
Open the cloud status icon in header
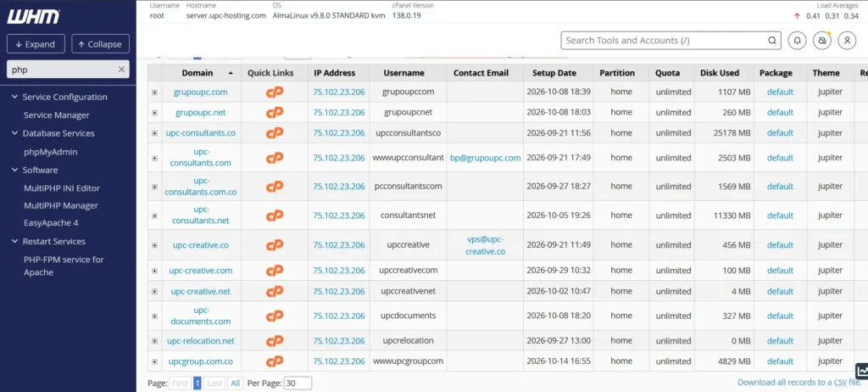tap(822, 41)
